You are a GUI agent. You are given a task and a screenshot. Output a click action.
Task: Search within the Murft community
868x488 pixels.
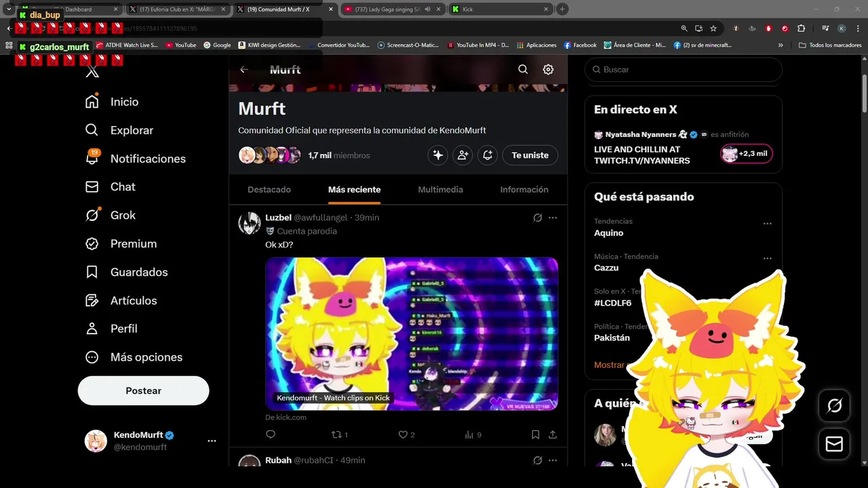point(523,70)
